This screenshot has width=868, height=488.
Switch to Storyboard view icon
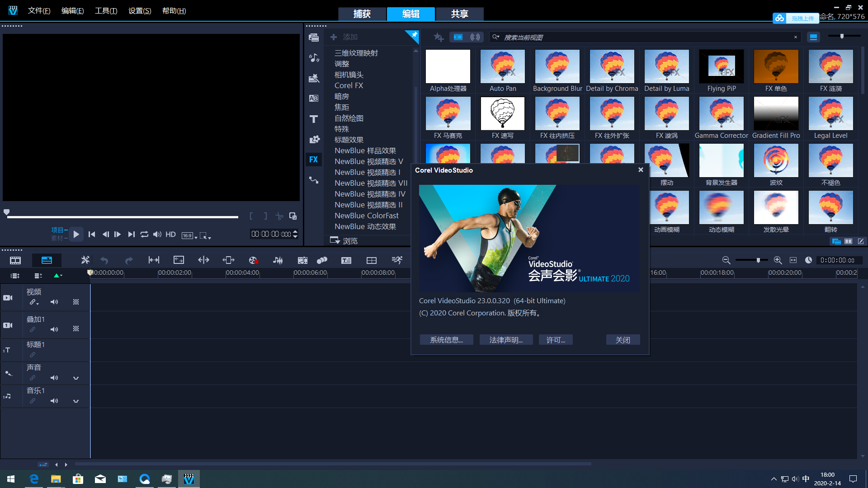(x=15, y=260)
